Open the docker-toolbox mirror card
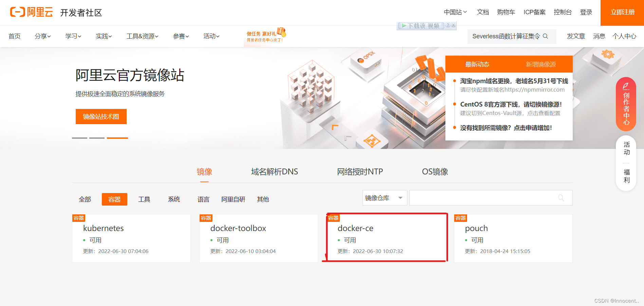The image size is (644, 306). click(x=259, y=238)
